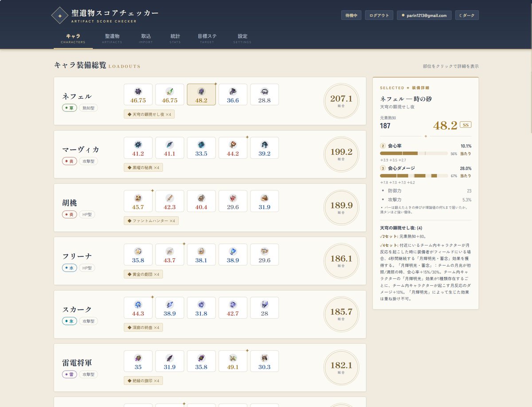Select マーヴィカ's circlet artifact scoring 39.2
The image size is (532, 407).
[264, 148]
